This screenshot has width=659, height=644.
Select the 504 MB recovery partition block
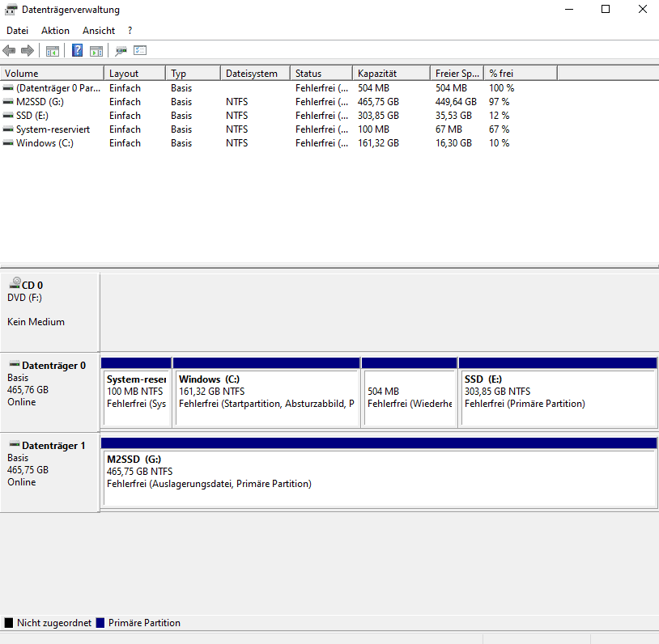410,392
